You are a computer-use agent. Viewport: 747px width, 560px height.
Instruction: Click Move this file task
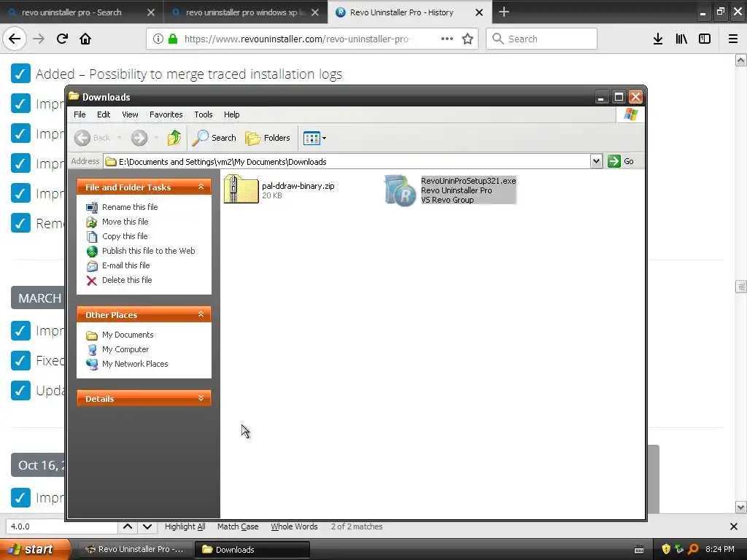tap(125, 222)
